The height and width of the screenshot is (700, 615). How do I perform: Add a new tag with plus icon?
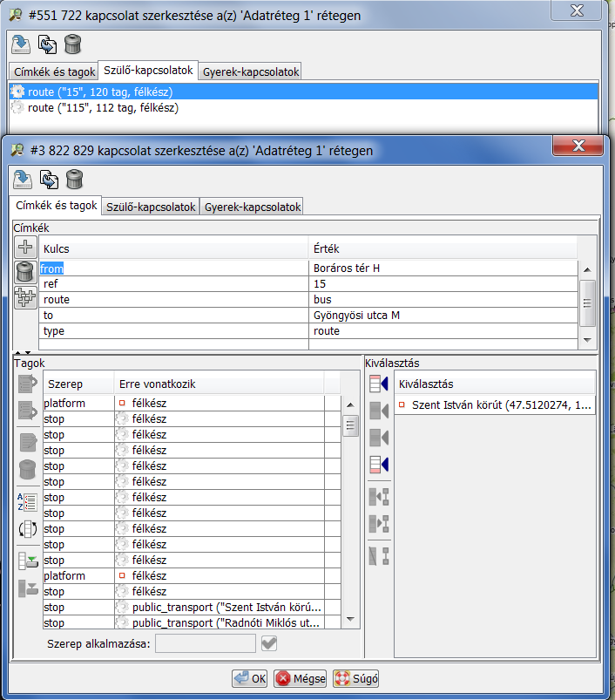pyautogui.click(x=25, y=247)
